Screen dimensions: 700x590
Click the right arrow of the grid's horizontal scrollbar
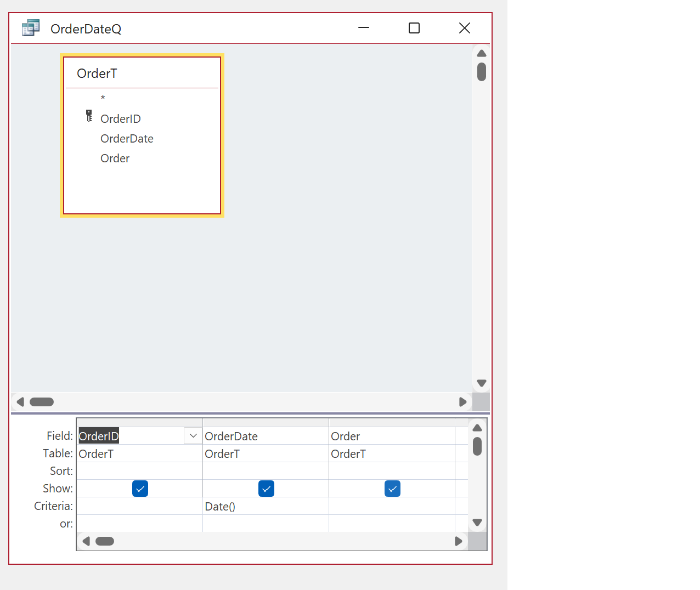459,541
